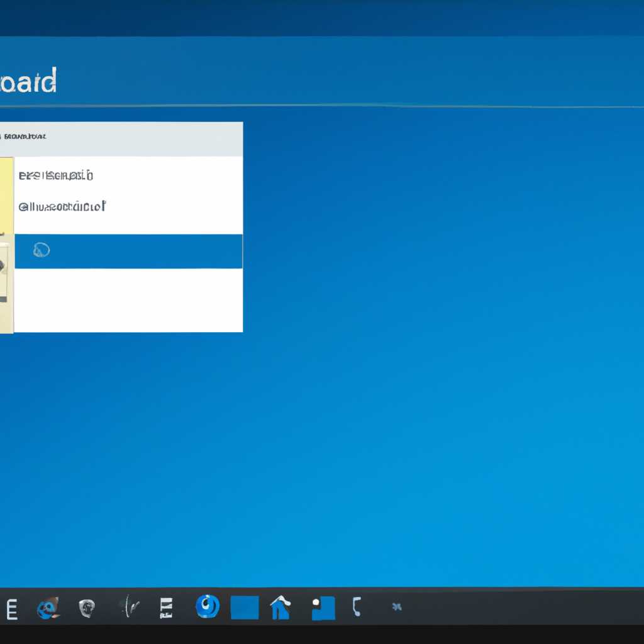The height and width of the screenshot is (644, 644).
Task: Click the small blue cross icon on the taskbar
Action: coord(397,607)
